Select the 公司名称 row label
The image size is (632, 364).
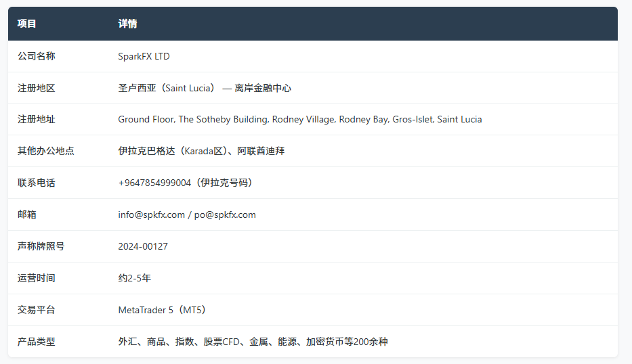coord(37,56)
